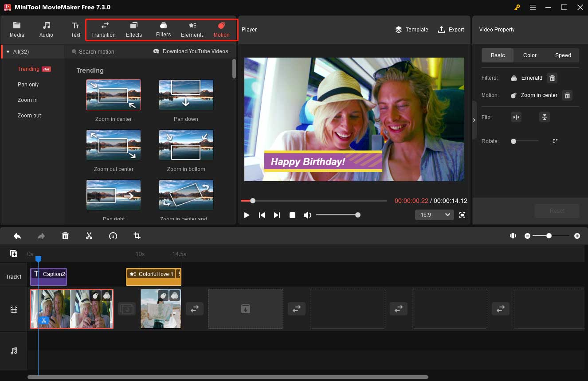Collapse the All(32) category
Viewport: 588px width, 381px height.
pyautogui.click(x=8, y=52)
